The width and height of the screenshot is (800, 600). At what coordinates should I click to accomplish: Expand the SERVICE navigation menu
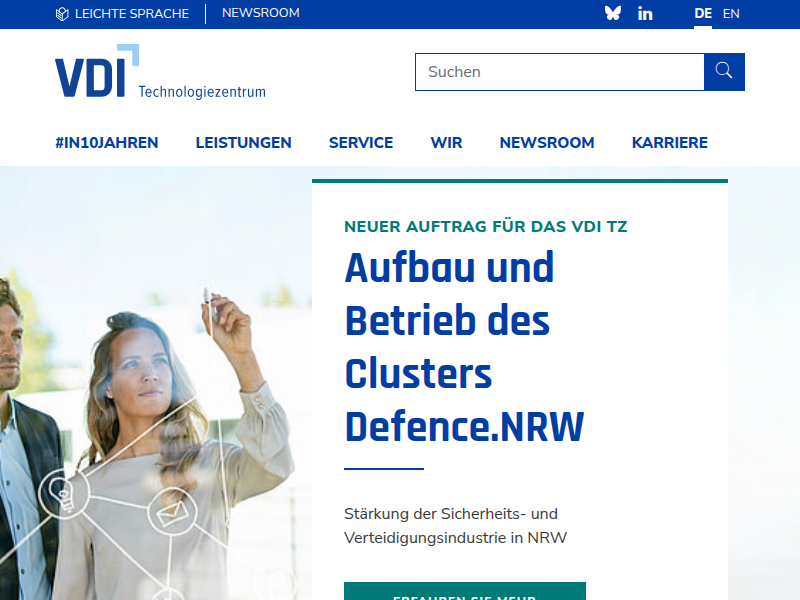pos(361,143)
